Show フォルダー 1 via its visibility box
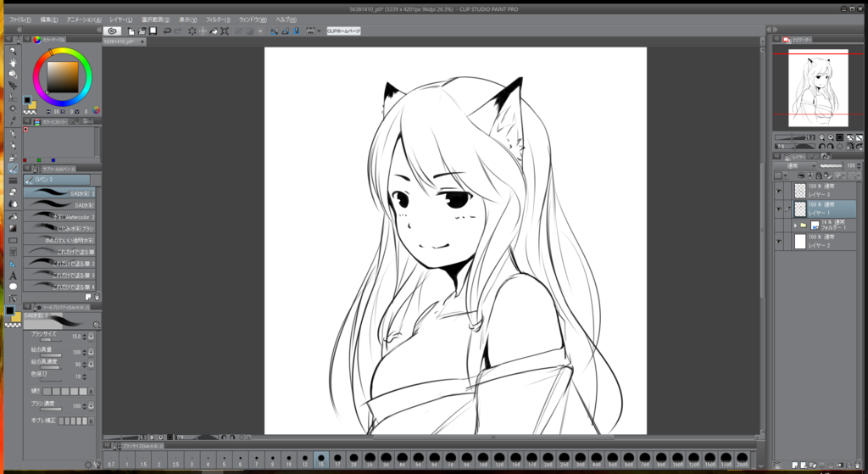Screen dimensions: 868x474 coord(779,226)
